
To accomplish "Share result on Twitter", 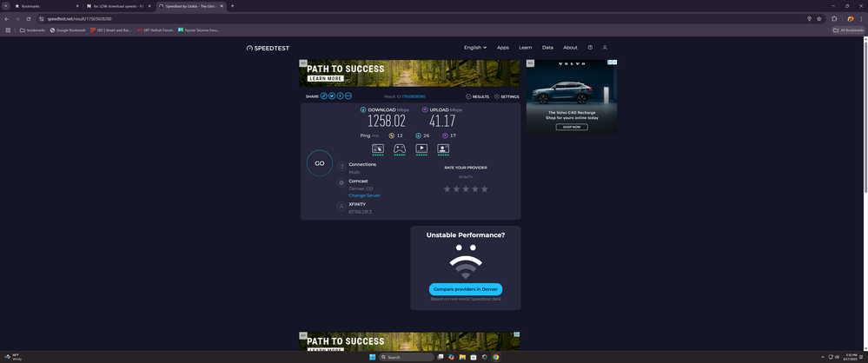I will point(332,96).
